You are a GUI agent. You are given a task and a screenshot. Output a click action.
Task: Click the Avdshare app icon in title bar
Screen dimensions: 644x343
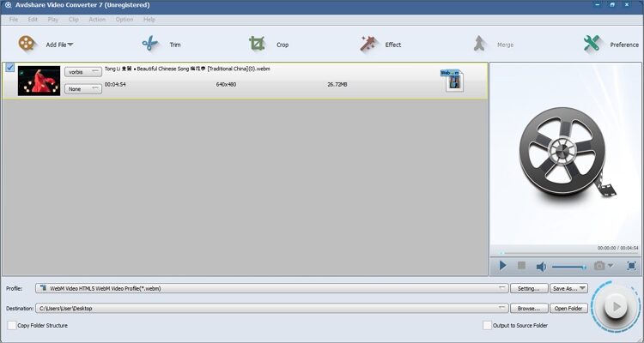(x=8, y=5)
